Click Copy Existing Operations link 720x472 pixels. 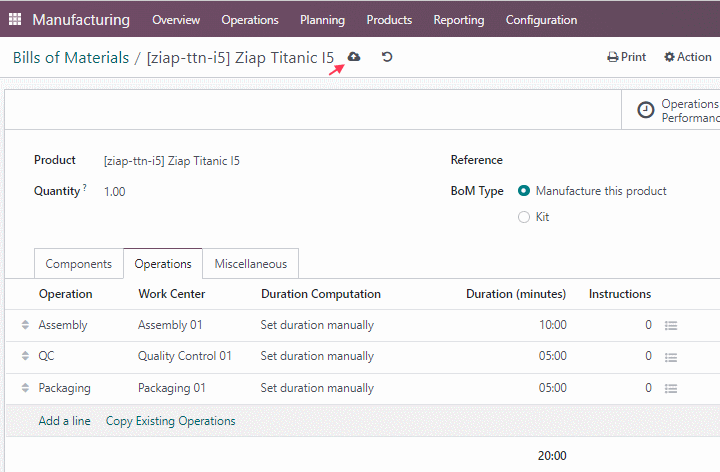point(170,421)
